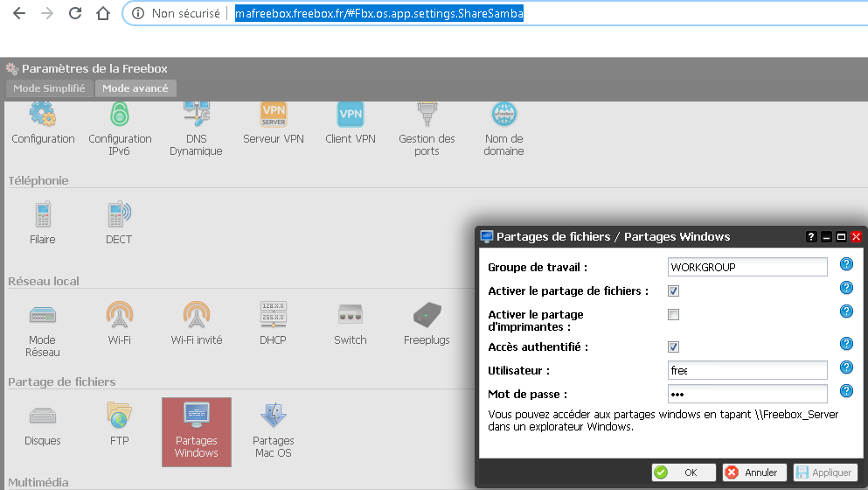This screenshot has width=868, height=490.
Task: Open the Configuration settings icon
Action: 43,122
